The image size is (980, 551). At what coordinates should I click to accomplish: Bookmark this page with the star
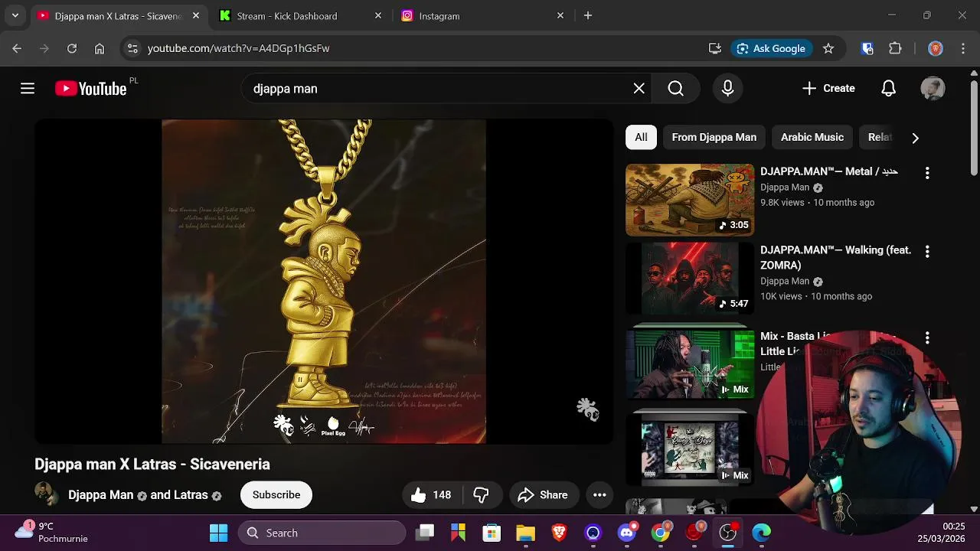coord(828,48)
